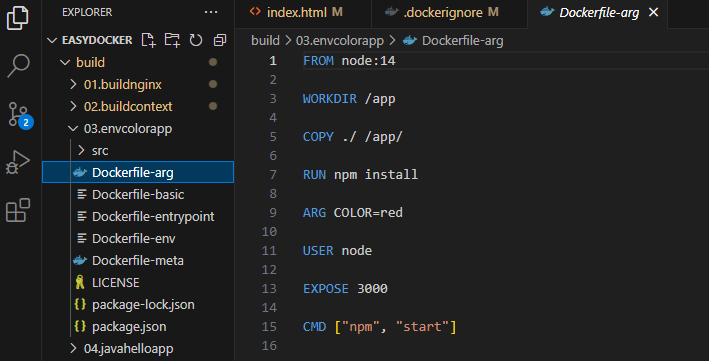
Task: Click the USER node line
Action: (x=337, y=251)
